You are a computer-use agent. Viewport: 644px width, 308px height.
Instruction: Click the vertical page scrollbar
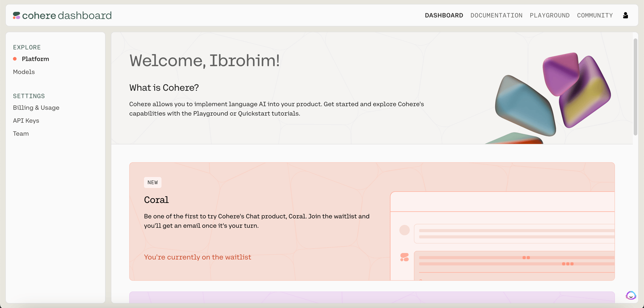635,87
